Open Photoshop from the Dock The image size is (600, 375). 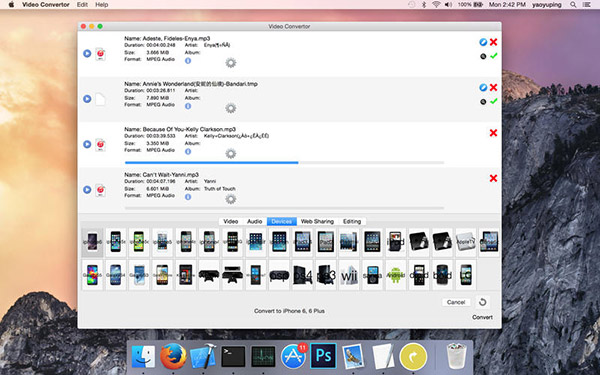(x=323, y=356)
